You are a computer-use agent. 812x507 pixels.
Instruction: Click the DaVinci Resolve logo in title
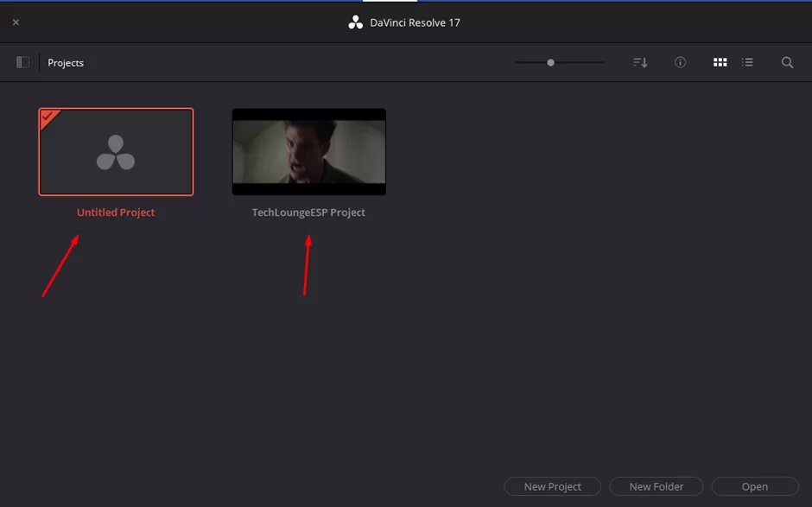point(355,22)
